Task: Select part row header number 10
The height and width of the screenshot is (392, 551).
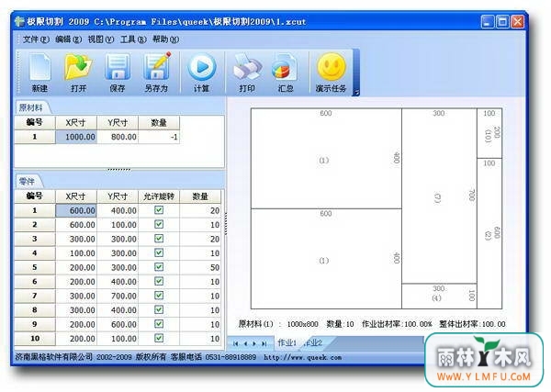Action: (x=35, y=338)
